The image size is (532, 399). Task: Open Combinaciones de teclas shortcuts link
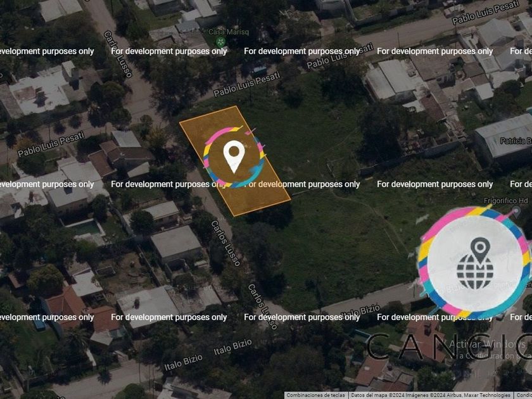tap(315, 395)
